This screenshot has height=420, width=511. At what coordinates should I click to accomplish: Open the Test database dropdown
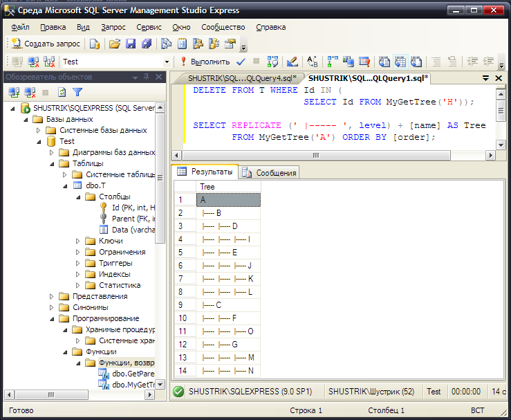(167, 62)
